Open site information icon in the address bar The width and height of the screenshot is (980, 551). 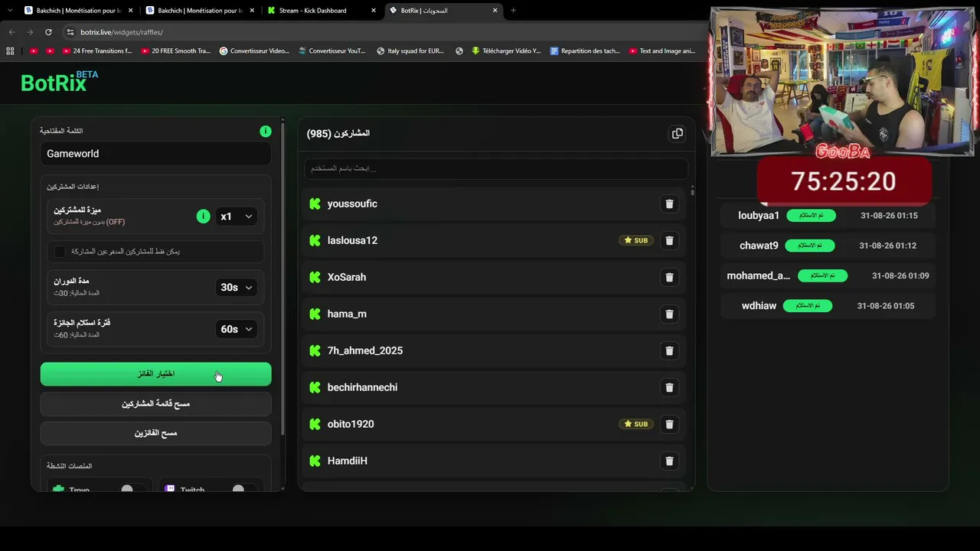pyautogui.click(x=70, y=32)
